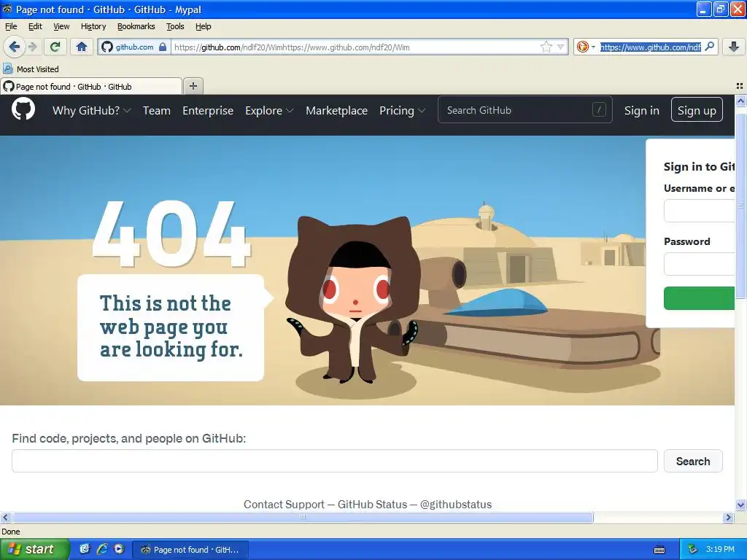Image resolution: width=747 pixels, height=560 pixels.
Task: Click the 3:19 PM taskbar clock
Action: point(720,550)
